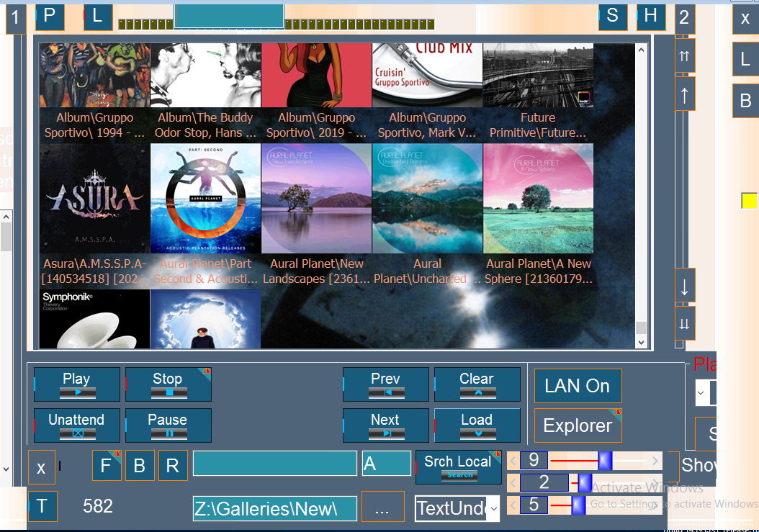Screen dimensions: 759x532
Task: Click the left arrow of the 9 slider
Action: [513, 461]
